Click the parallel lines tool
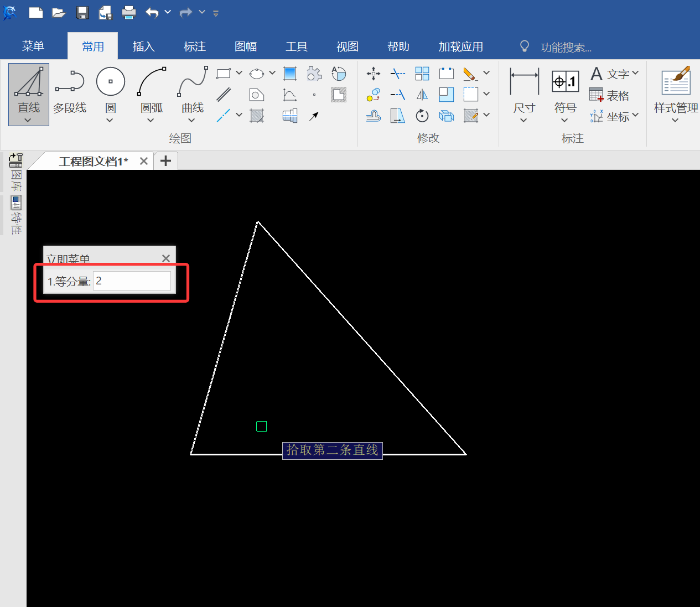 (224, 95)
